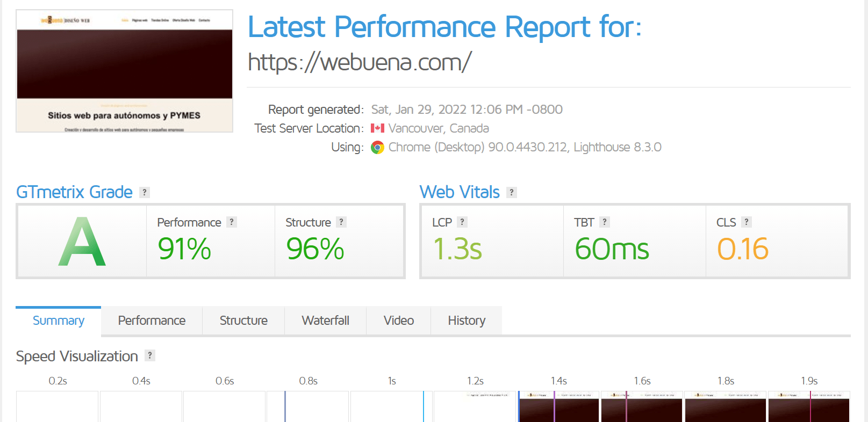Image resolution: width=868 pixels, height=422 pixels.
Task: Open the Speed Visualization help icon
Action: click(x=150, y=355)
